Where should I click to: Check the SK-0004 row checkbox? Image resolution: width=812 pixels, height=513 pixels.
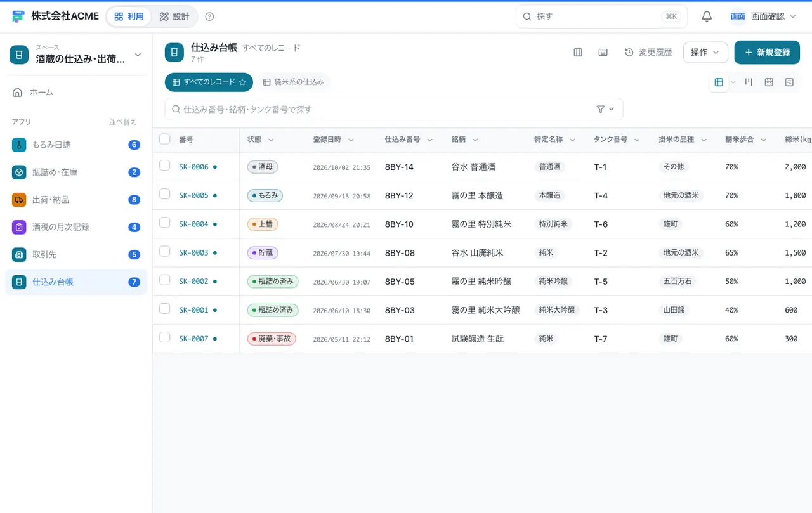tap(165, 223)
